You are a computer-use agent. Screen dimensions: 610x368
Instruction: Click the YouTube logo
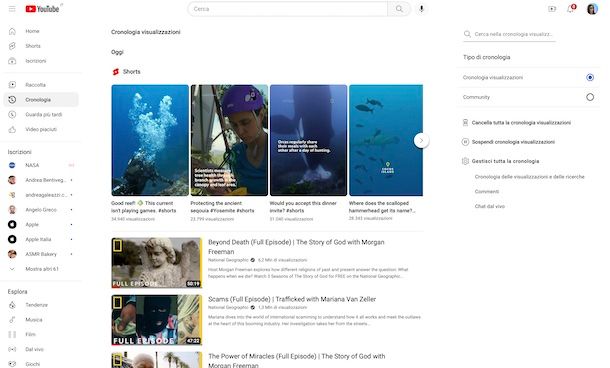pyautogui.click(x=42, y=9)
